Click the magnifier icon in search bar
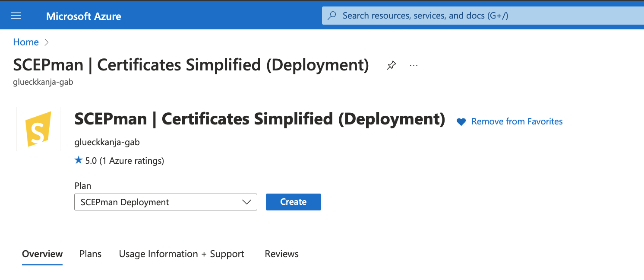644x280 pixels. tap(332, 16)
